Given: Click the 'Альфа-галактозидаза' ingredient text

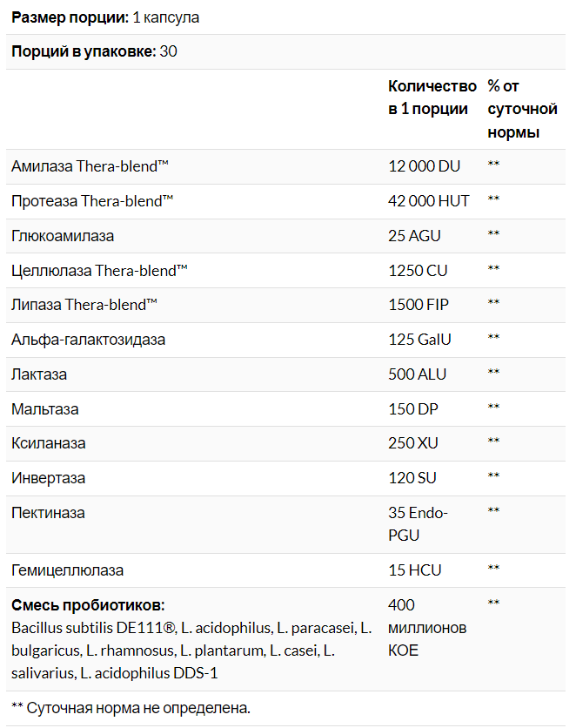Looking at the screenshot, I should (88, 340).
